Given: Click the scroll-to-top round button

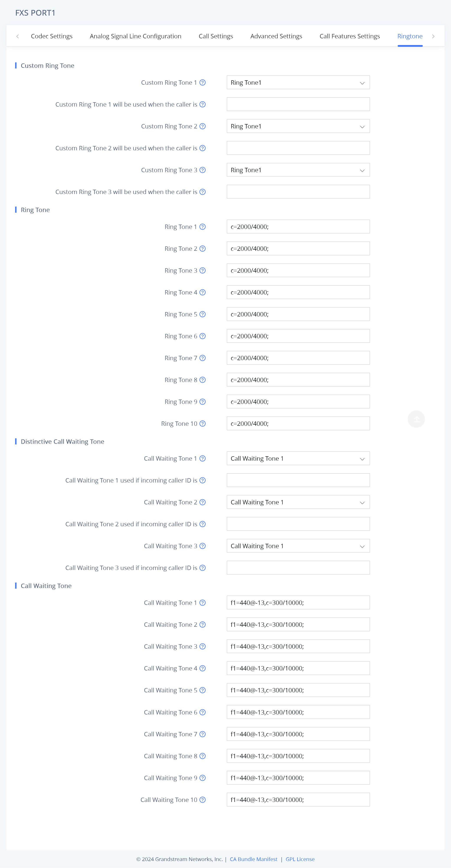Looking at the screenshot, I should (x=416, y=419).
